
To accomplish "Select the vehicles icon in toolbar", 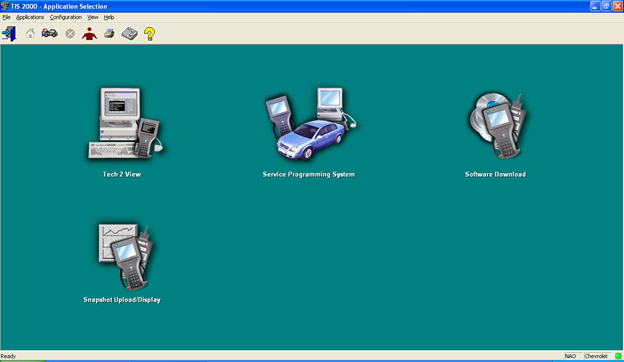I will 50,33.
